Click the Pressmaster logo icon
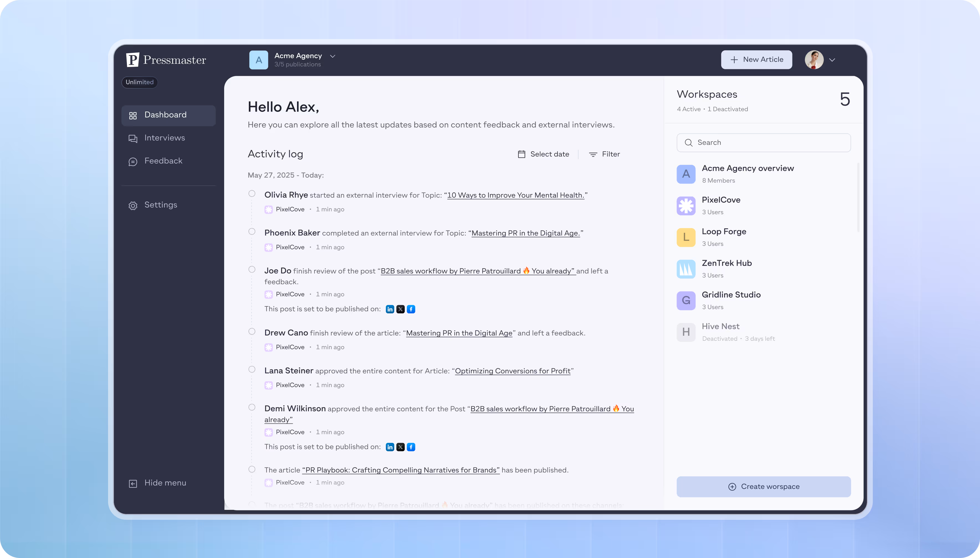 132,60
